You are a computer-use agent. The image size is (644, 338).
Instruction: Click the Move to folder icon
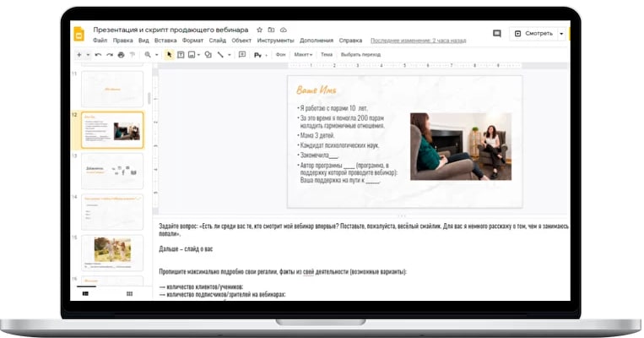point(271,30)
